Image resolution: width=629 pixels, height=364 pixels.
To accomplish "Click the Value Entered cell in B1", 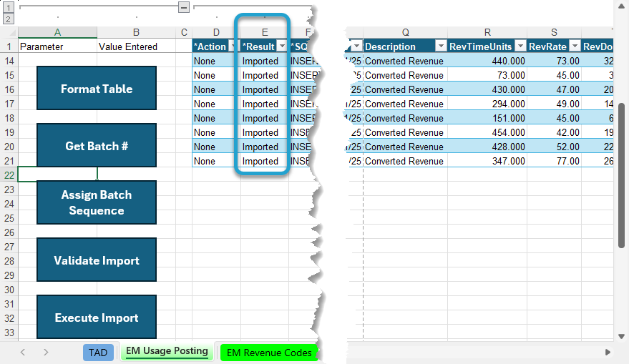I will (136, 46).
